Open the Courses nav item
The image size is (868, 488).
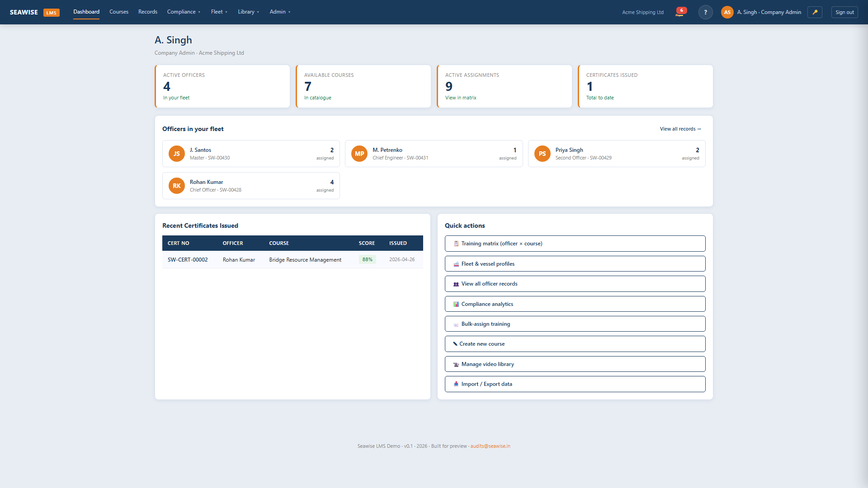pyautogui.click(x=119, y=12)
